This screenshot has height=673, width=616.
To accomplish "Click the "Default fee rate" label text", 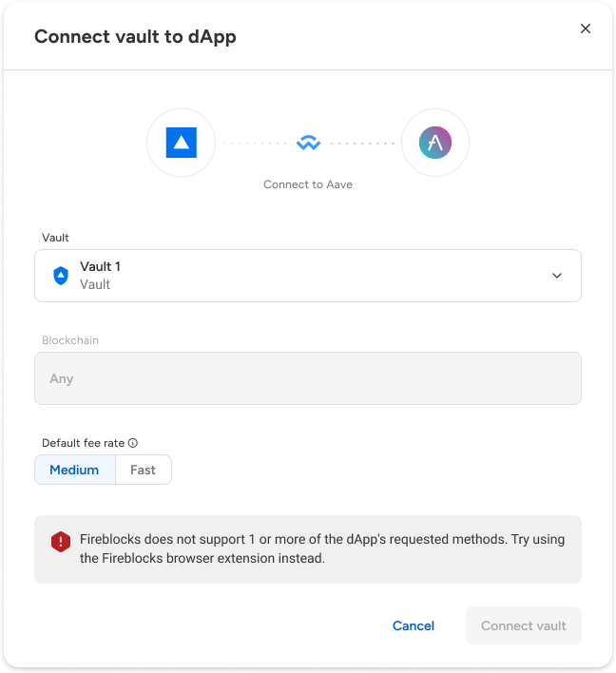I will click(84, 443).
